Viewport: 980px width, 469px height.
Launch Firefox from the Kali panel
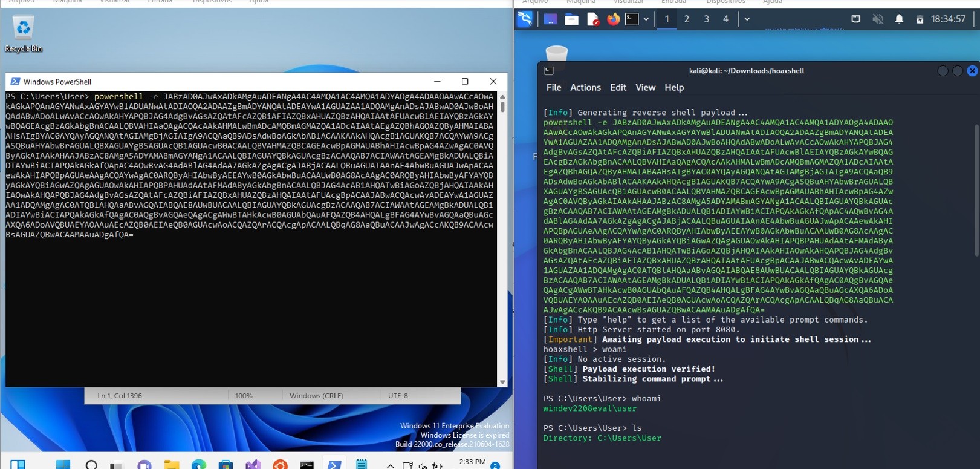pos(613,19)
